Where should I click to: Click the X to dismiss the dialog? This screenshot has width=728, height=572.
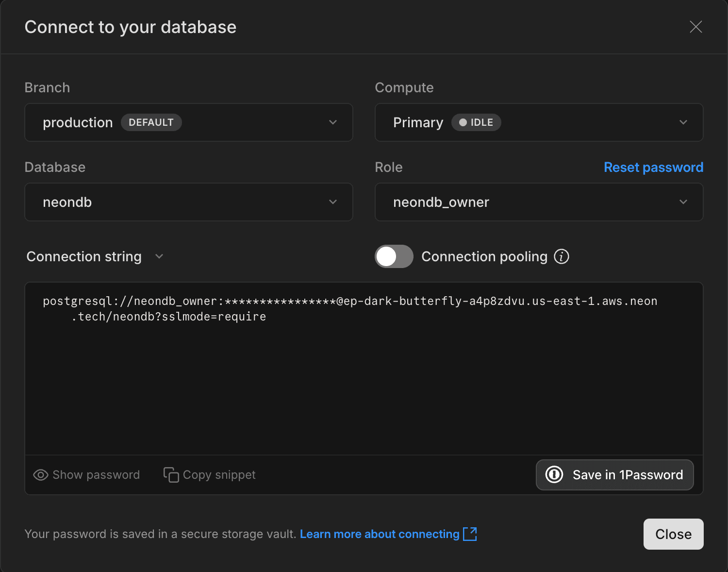click(696, 27)
